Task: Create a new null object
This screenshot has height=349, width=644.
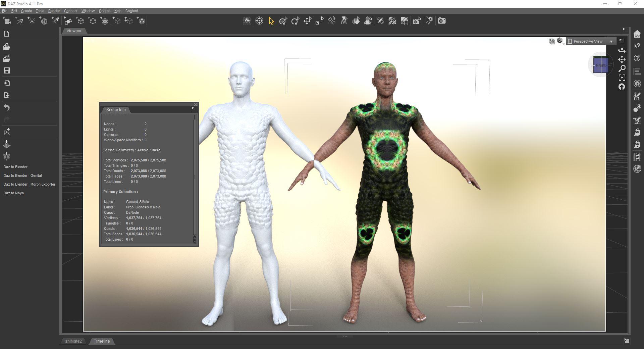Action: click(80, 21)
